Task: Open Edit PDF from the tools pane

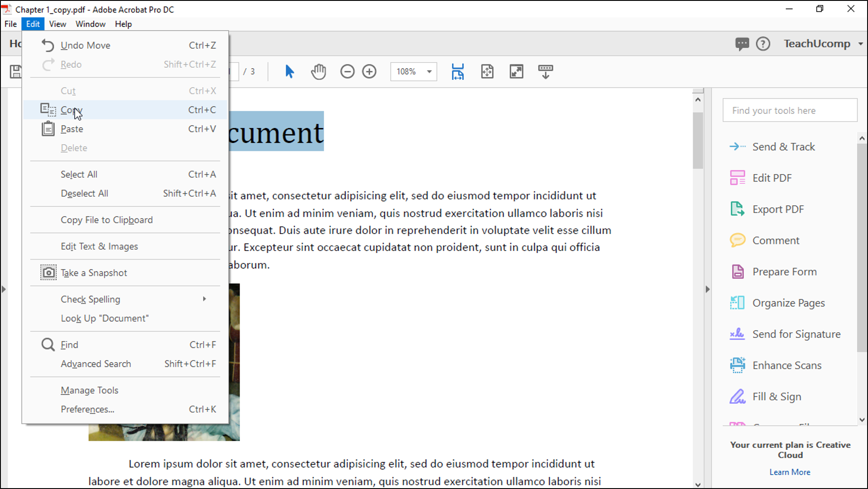Action: (x=773, y=178)
